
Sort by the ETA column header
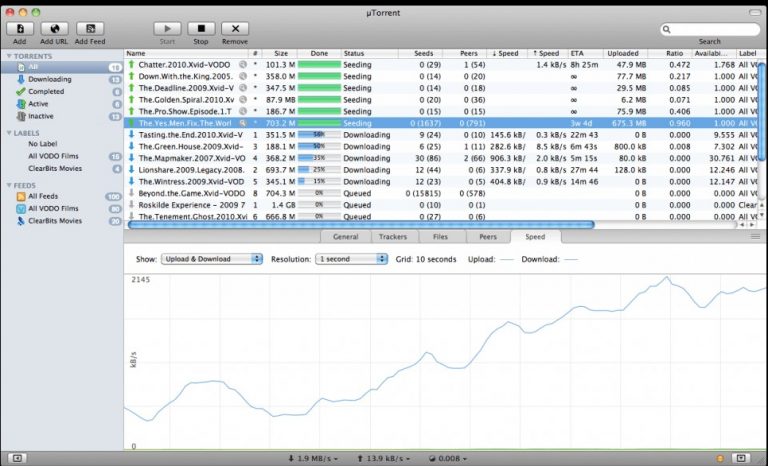(x=584, y=53)
